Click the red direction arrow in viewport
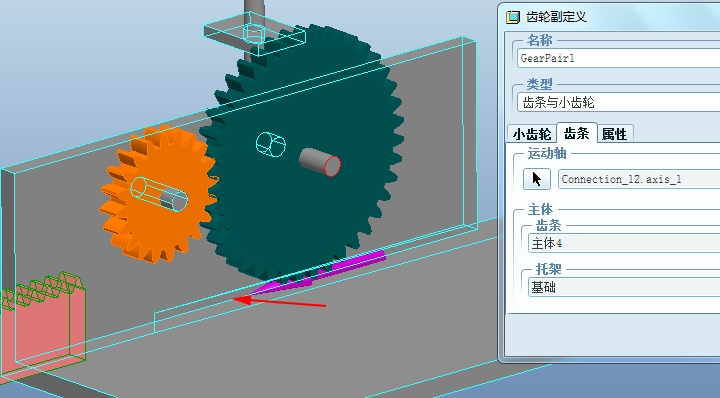 tap(279, 302)
